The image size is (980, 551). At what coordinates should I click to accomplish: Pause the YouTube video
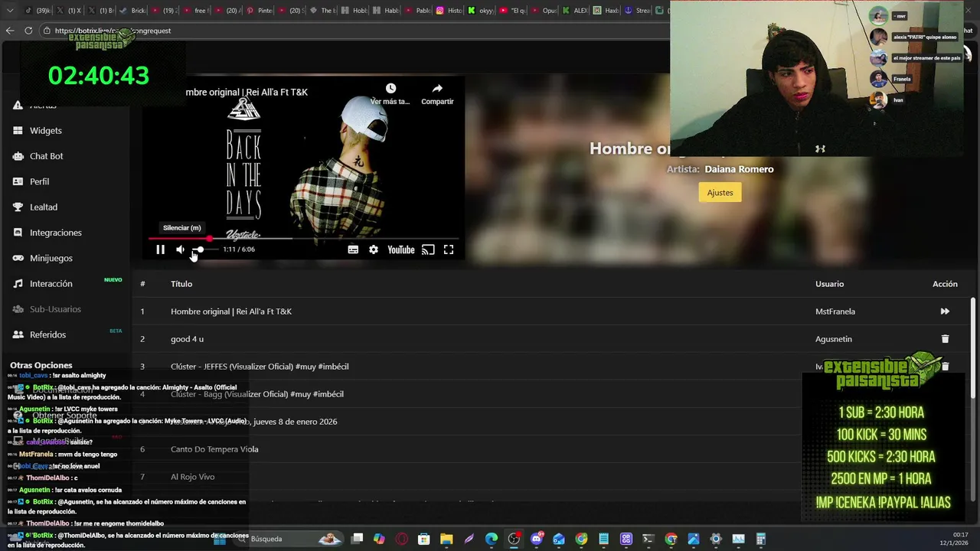160,249
